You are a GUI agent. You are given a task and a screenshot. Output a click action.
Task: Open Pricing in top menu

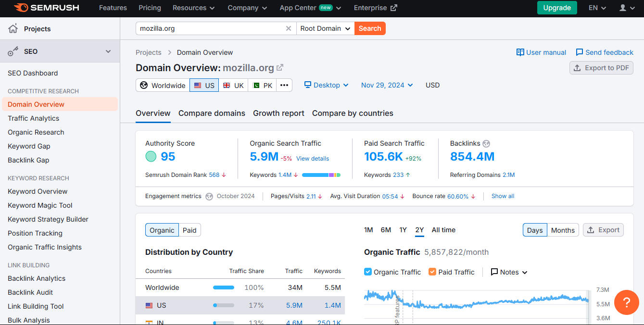point(150,8)
